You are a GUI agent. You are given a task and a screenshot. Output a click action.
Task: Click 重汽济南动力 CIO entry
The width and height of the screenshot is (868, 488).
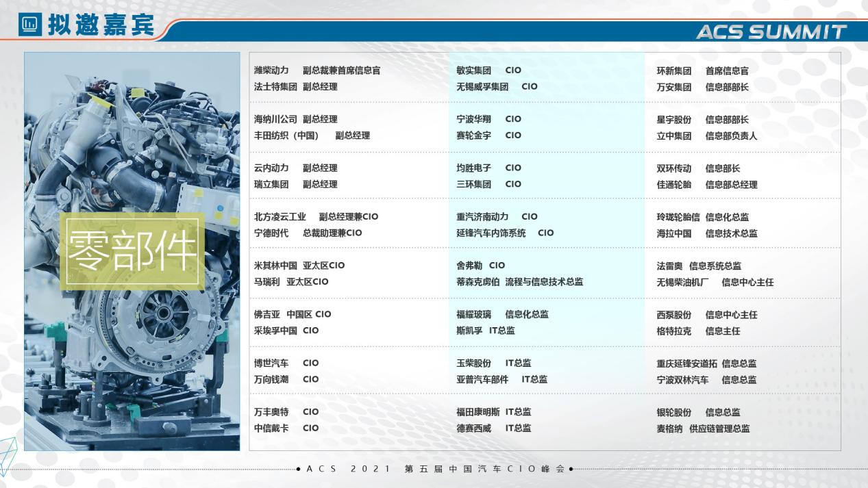[x=497, y=217]
